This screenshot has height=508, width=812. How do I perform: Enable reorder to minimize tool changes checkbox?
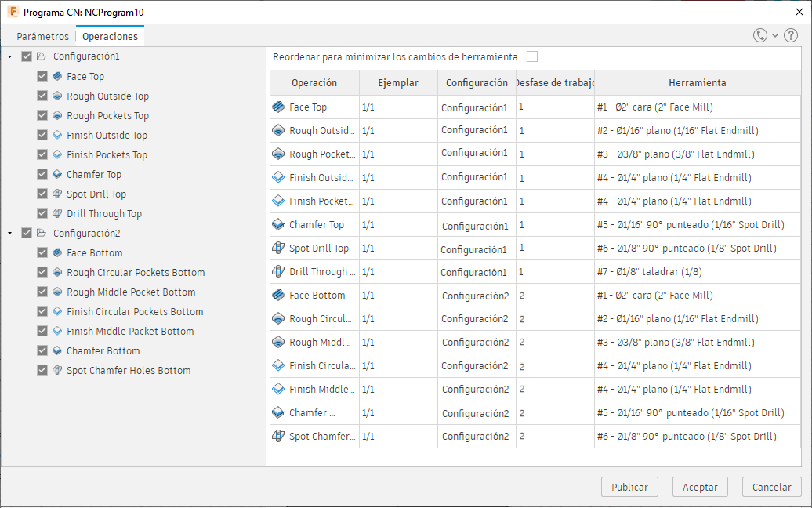(x=532, y=56)
